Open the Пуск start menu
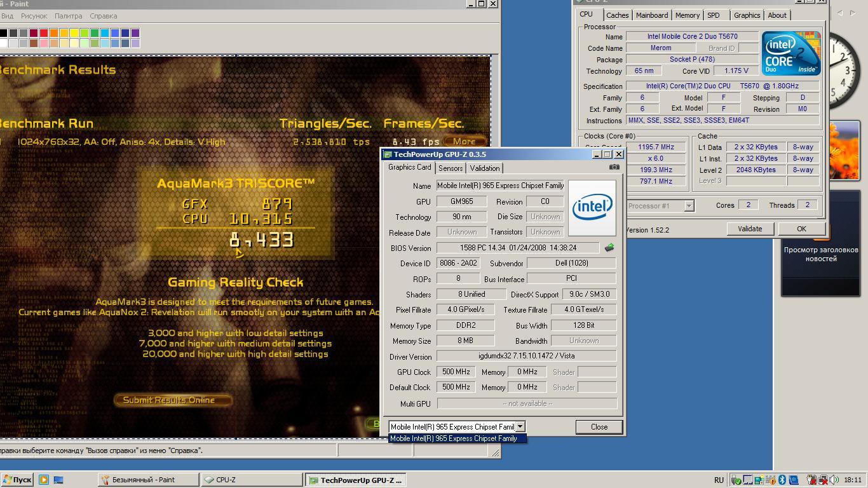868x488 pixels. (x=17, y=480)
